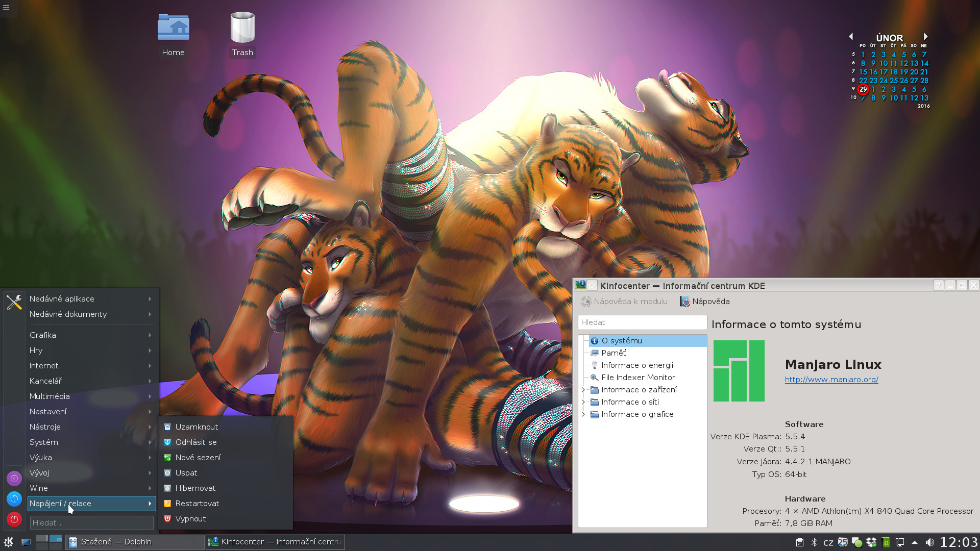Open the Kancelář category submenu
Screen dimensions: 980x551
[91, 381]
